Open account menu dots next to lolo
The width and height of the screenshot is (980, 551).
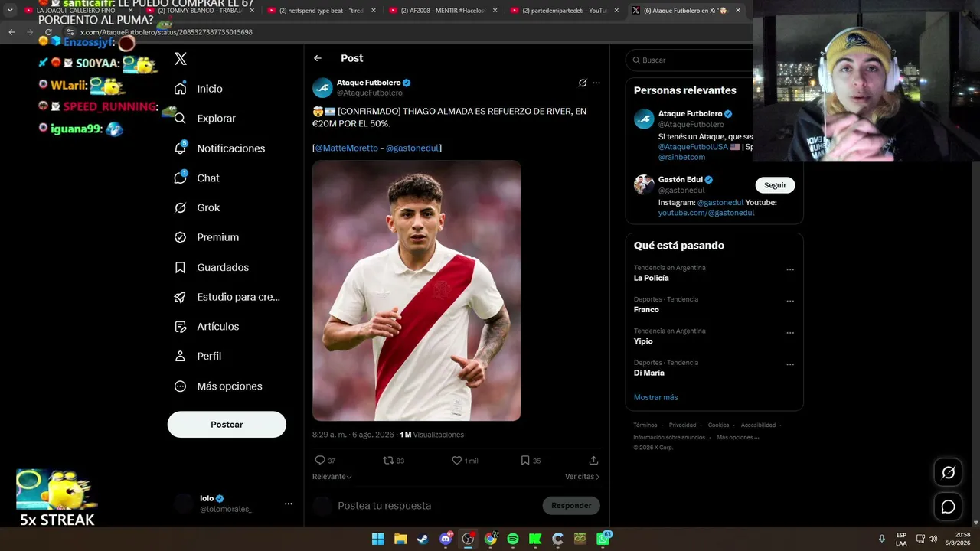click(x=289, y=504)
